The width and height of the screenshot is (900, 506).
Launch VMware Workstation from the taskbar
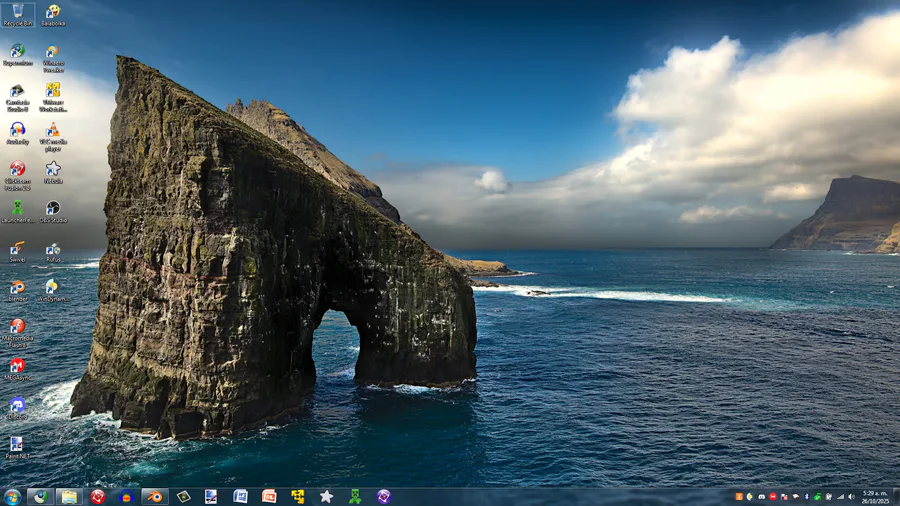click(298, 496)
